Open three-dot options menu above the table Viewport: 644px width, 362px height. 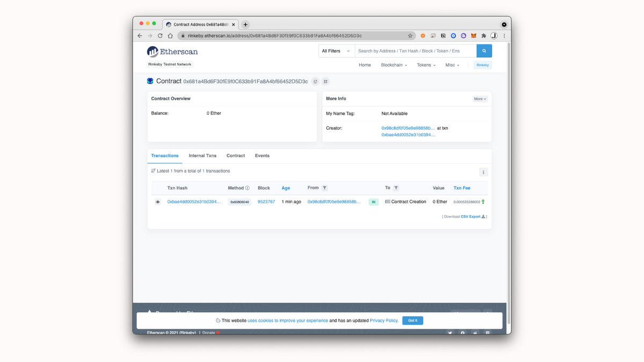pos(484,172)
